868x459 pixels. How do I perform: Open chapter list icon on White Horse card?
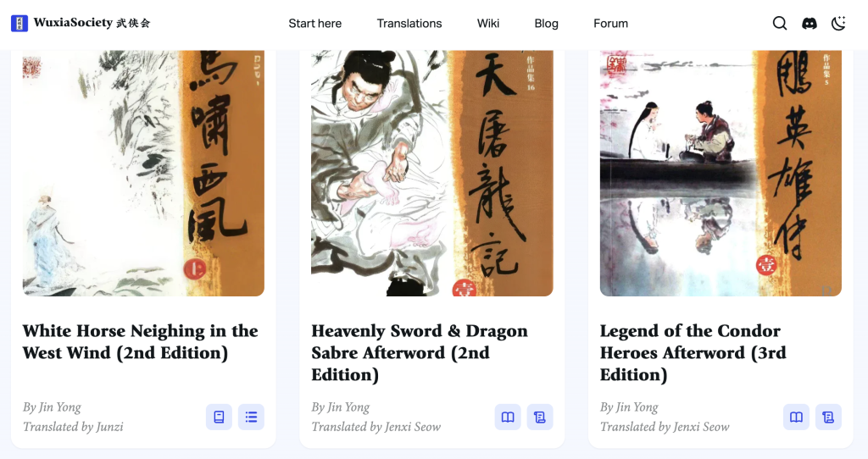point(251,417)
